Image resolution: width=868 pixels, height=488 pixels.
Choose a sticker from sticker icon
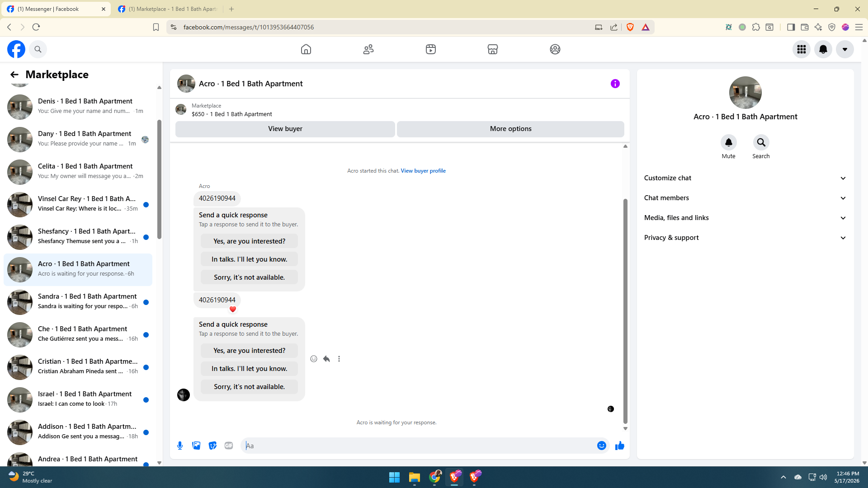[212, 446]
